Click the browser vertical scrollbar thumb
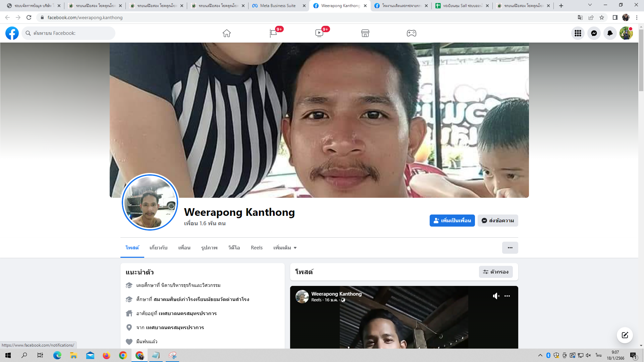 click(641, 60)
